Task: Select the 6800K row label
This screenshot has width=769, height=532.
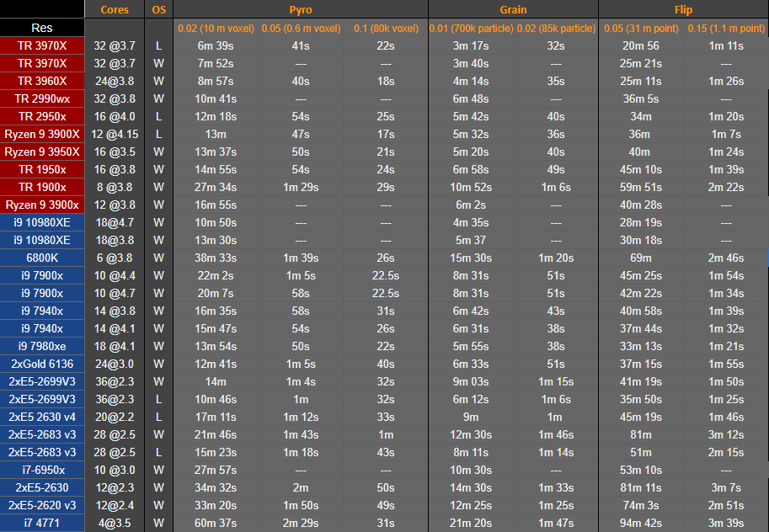Action: (x=42, y=258)
